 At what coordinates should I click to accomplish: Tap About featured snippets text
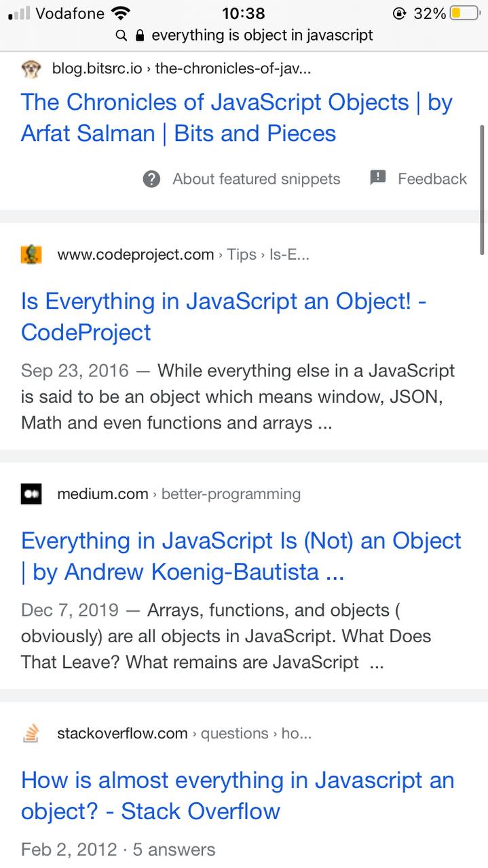click(257, 179)
